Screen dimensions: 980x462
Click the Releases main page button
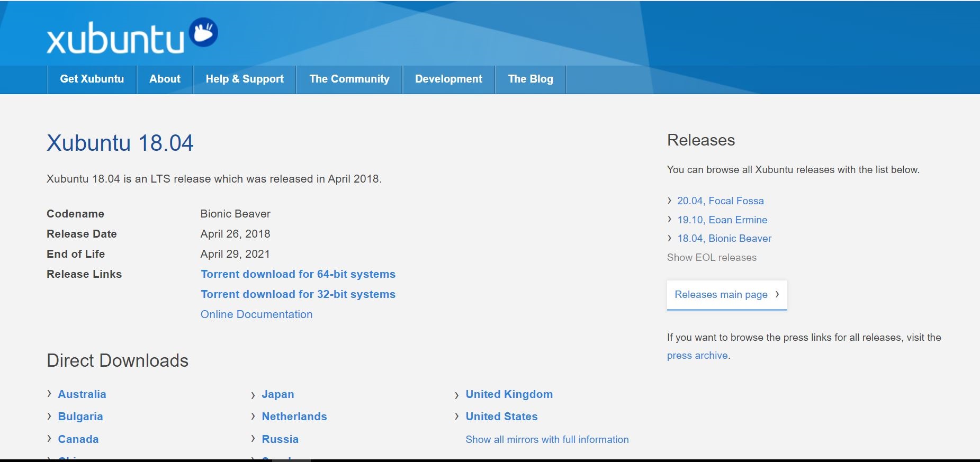click(x=727, y=295)
